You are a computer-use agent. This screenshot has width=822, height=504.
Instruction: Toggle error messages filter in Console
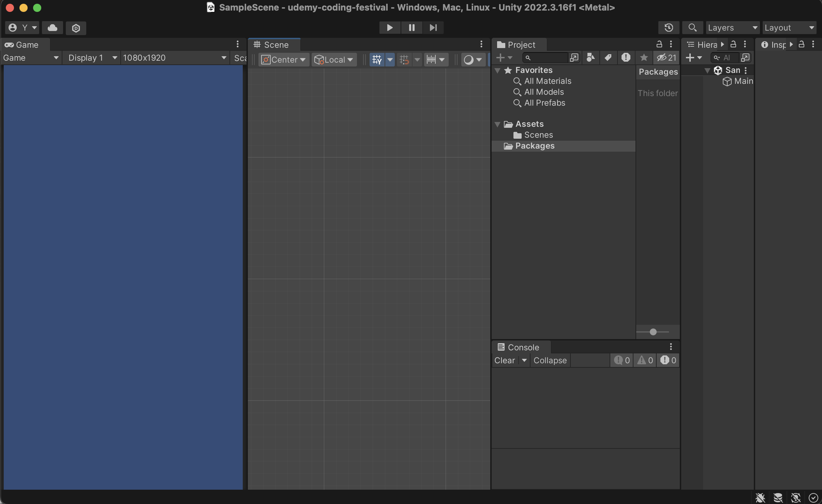tap(668, 360)
